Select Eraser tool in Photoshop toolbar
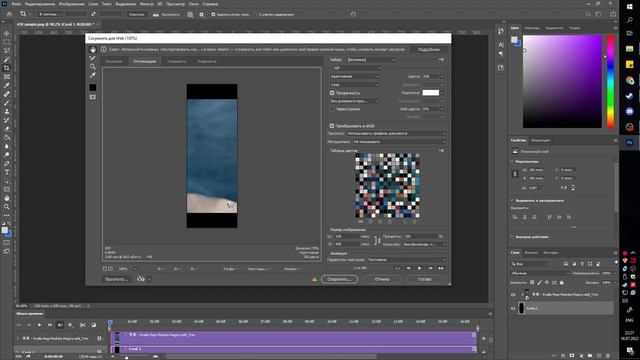This screenshot has width=640, height=360. point(7,129)
